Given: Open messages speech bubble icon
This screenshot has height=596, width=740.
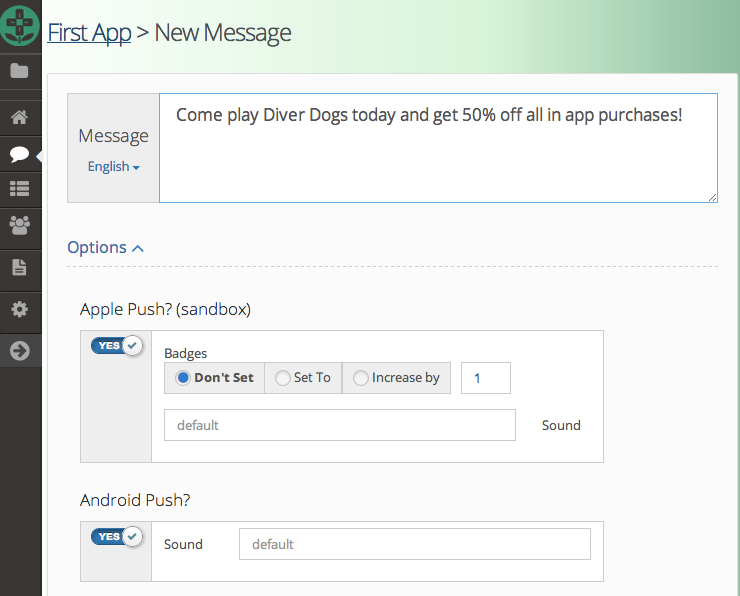Looking at the screenshot, I should (19, 154).
